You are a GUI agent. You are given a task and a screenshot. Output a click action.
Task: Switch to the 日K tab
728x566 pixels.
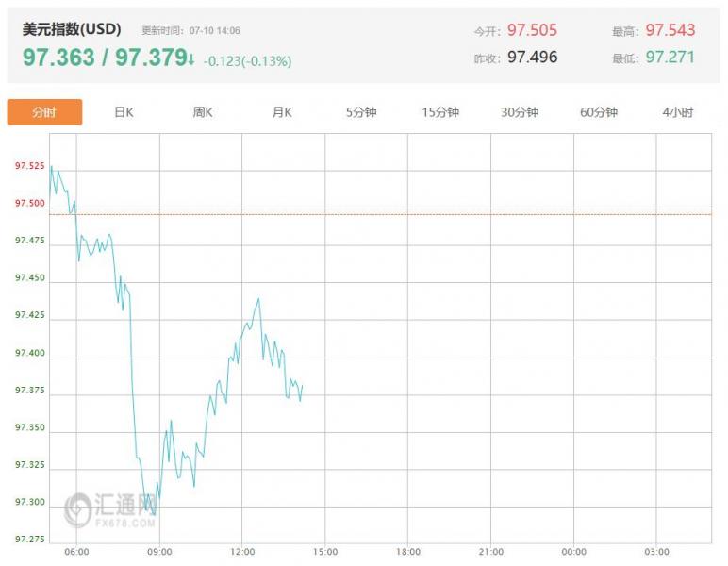point(124,112)
